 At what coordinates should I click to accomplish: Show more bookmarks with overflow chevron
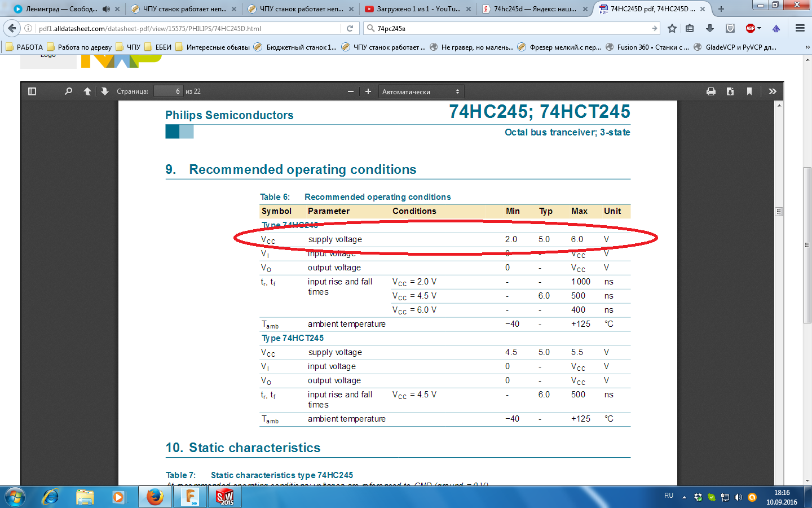click(x=807, y=47)
